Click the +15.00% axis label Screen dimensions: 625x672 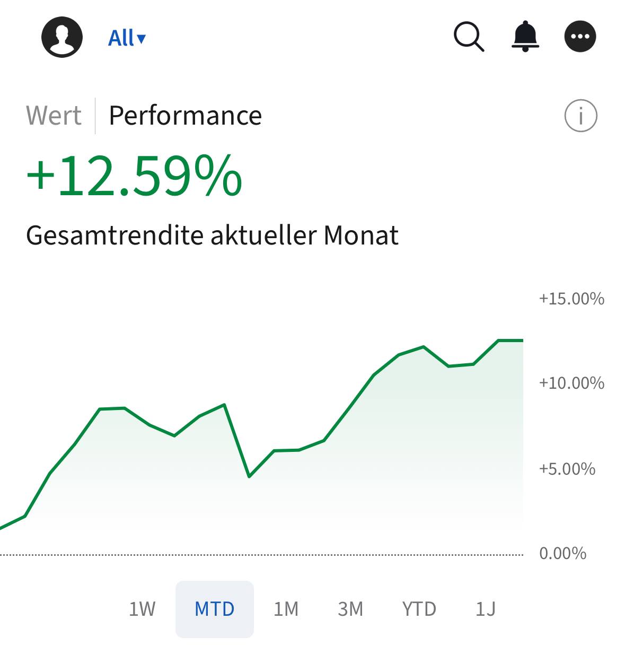click(571, 299)
